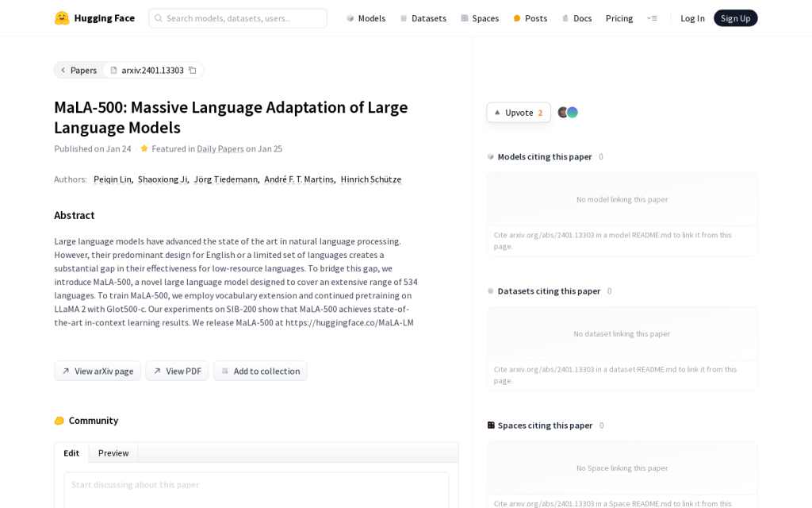Open the View PDF button
The image size is (812, 508).
[x=177, y=371]
